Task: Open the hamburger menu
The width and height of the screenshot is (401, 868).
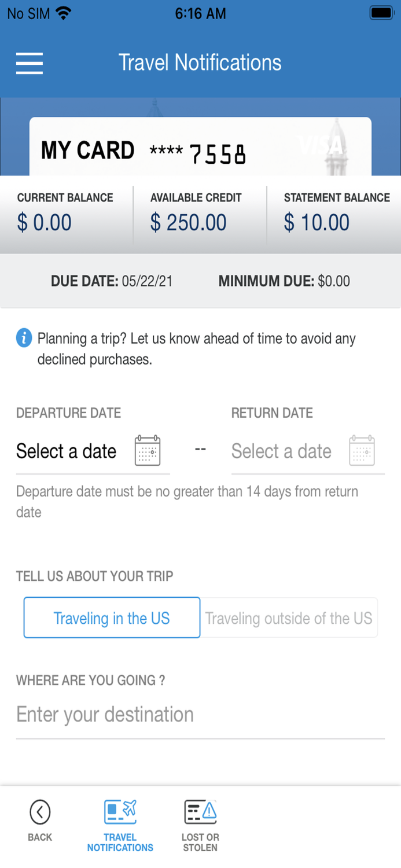Action: [x=30, y=62]
